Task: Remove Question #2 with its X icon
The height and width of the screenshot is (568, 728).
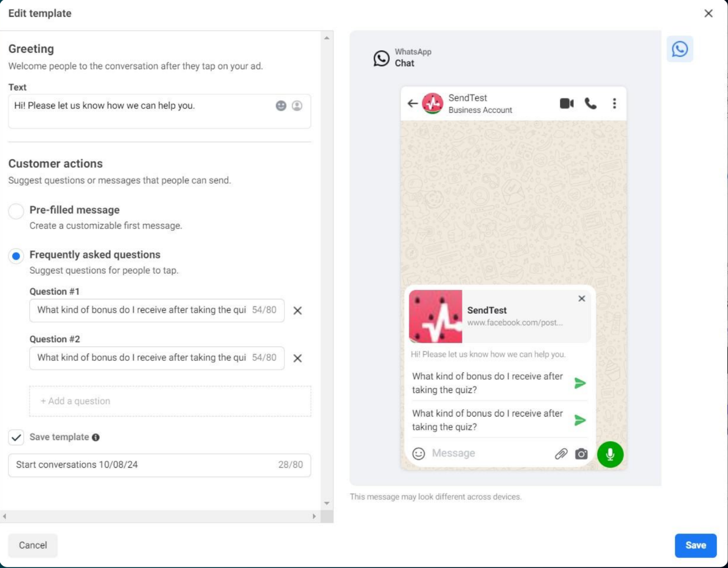Action: [297, 358]
